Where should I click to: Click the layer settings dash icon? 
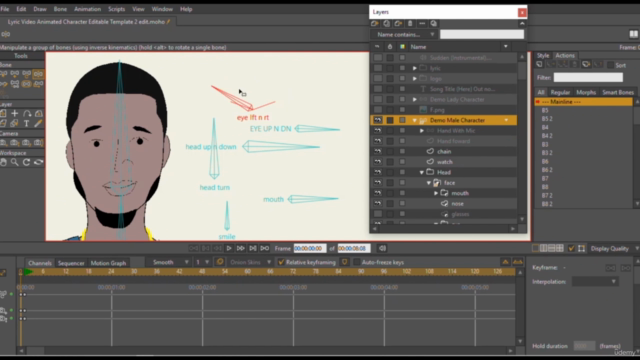pyautogui.click(x=422, y=24)
